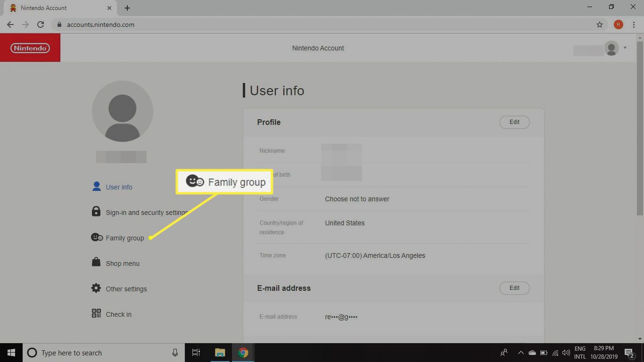Open File Explorer from the taskbar
Screen dimensions: 644x362
(220, 353)
